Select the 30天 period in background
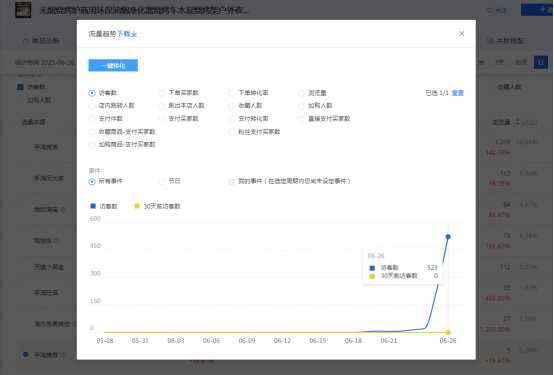Screen dimensions: 554x375 click(x=521, y=63)
